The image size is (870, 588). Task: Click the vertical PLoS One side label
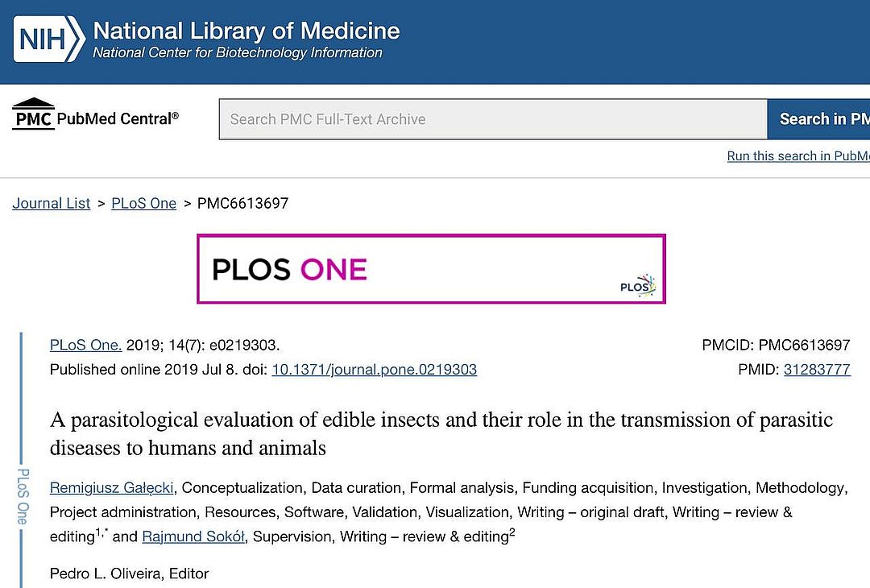[23, 496]
